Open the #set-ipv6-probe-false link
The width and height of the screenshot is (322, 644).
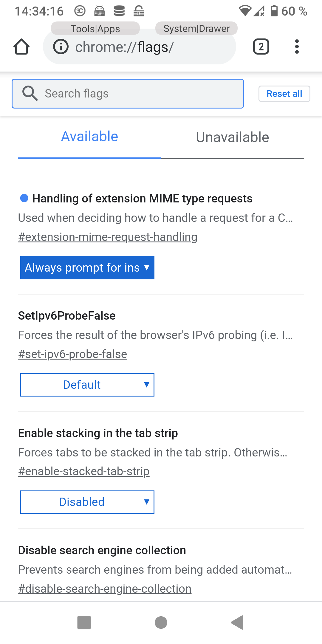(72, 354)
